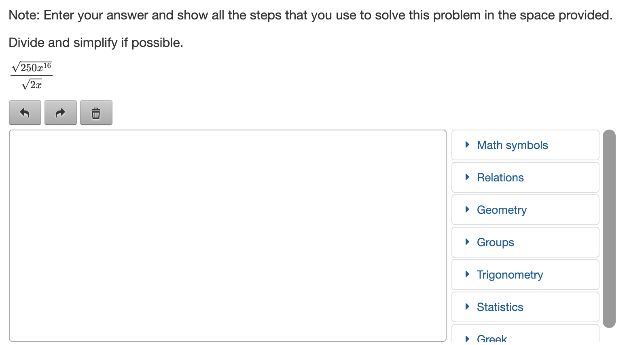Click the square root fraction expression

(32, 76)
